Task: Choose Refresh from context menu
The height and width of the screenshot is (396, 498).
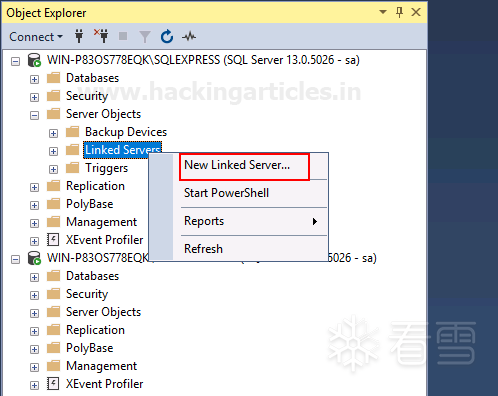Action: 203,249
